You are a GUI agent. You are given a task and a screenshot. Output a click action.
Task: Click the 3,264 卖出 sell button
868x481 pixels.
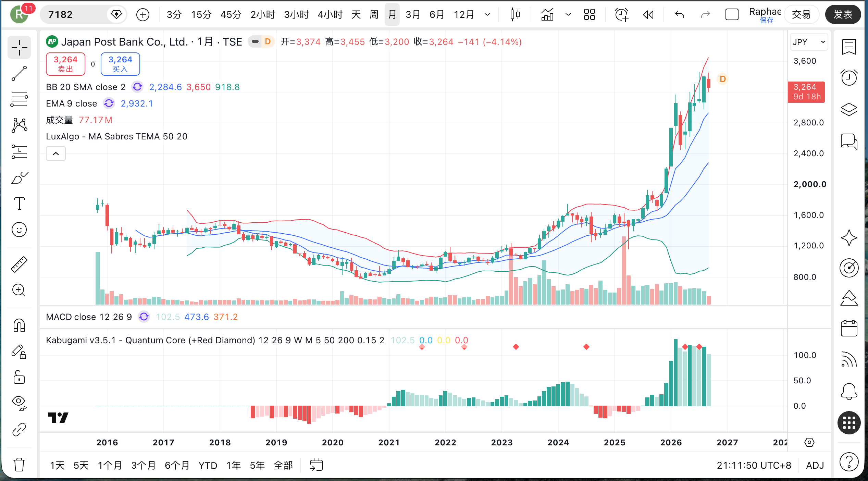65,64
